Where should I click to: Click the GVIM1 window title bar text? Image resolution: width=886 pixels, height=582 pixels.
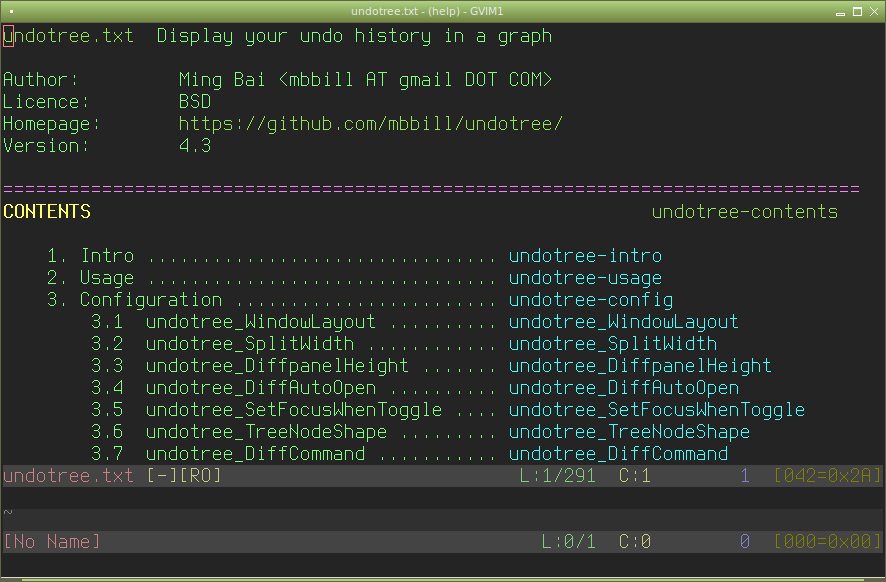pyautogui.click(x=427, y=11)
